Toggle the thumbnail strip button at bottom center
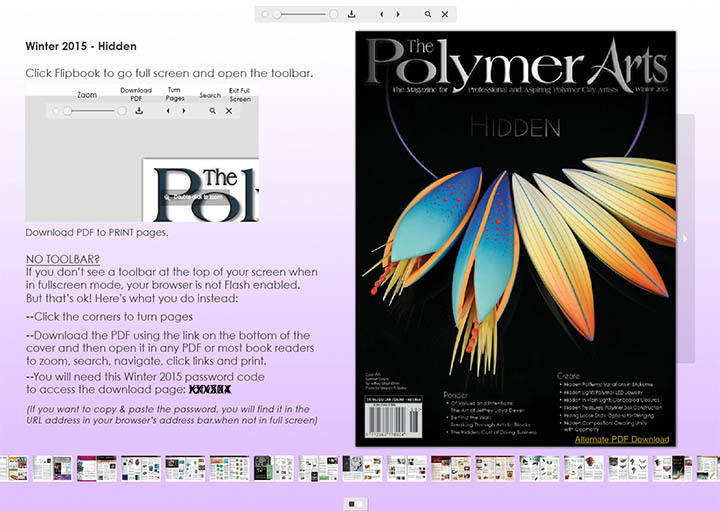This screenshot has width=720, height=511. [x=355, y=504]
